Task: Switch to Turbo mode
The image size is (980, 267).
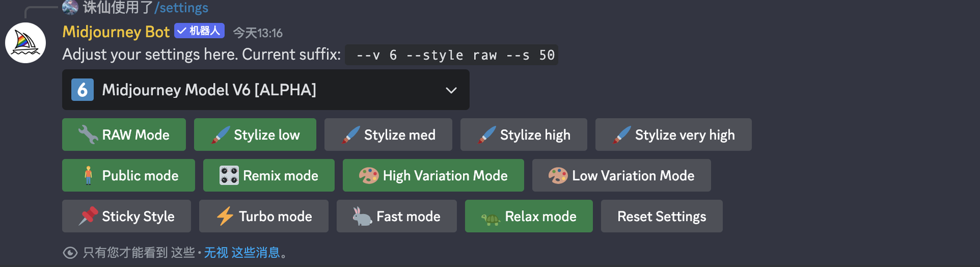Action: click(x=264, y=216)
